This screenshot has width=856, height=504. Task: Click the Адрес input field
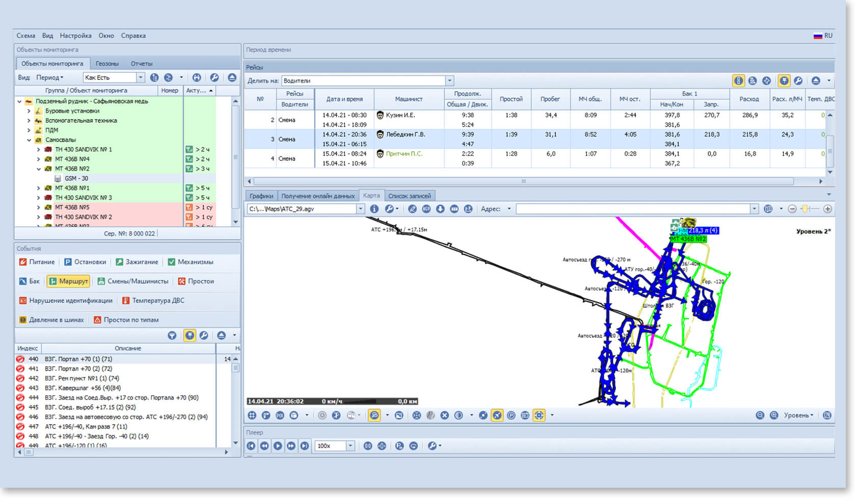(x=633, y=209)
